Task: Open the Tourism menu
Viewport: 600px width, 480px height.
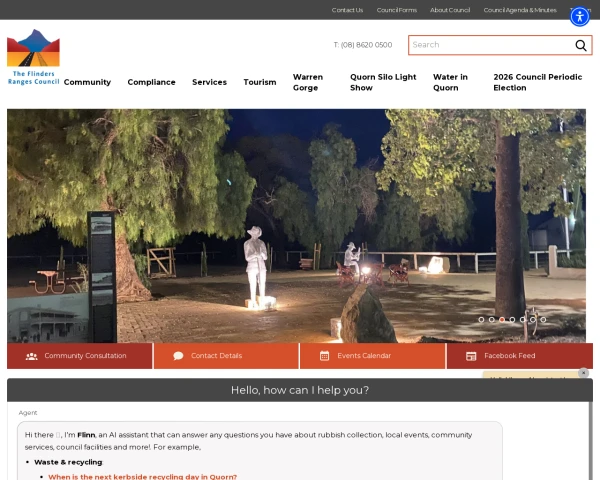Action: pos(260,82)
